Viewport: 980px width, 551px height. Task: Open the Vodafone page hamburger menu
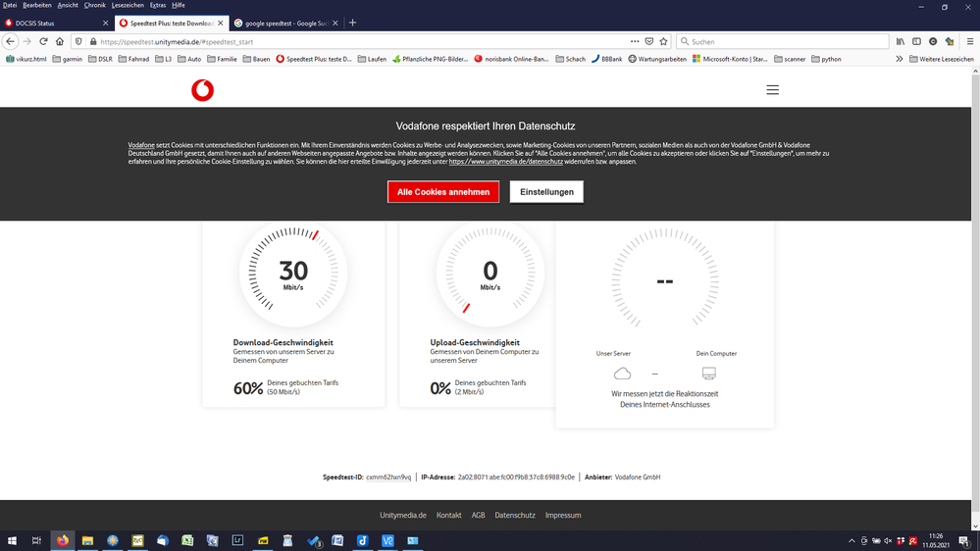point(772,90)
